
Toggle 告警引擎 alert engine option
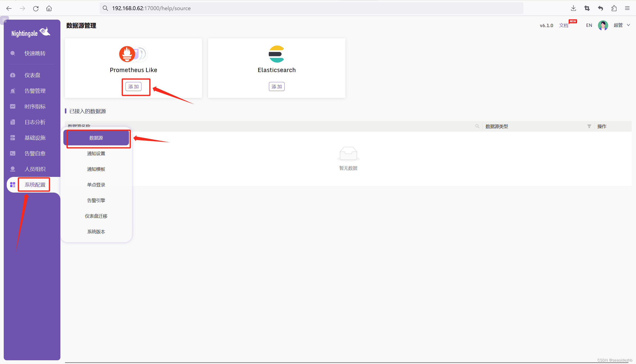(x=96, y=200)
